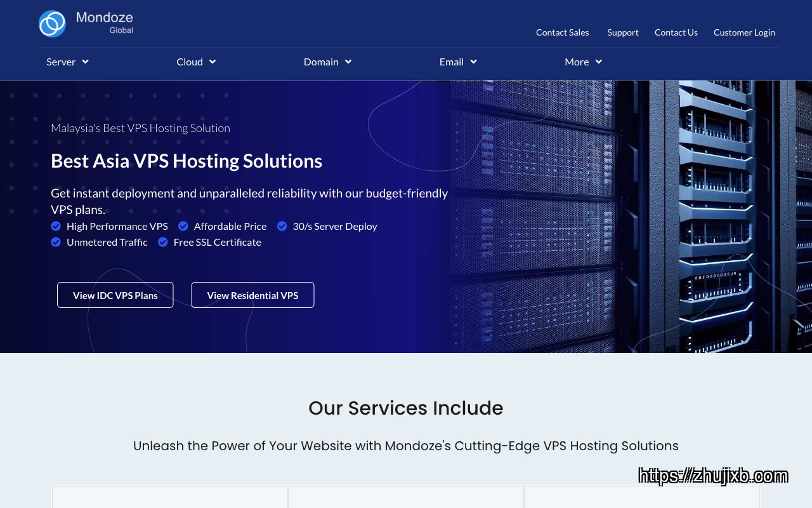The width and height of the screenshot is (812, 508).
Task: Open the Contact Us page
Action: (x=676, y=32)
